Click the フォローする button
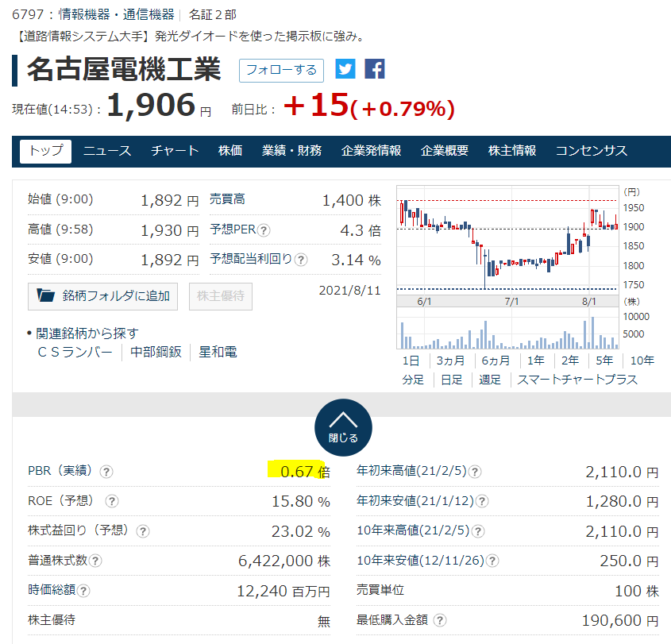The width and height of the screenshot is (671, 644). coord(281,70)
